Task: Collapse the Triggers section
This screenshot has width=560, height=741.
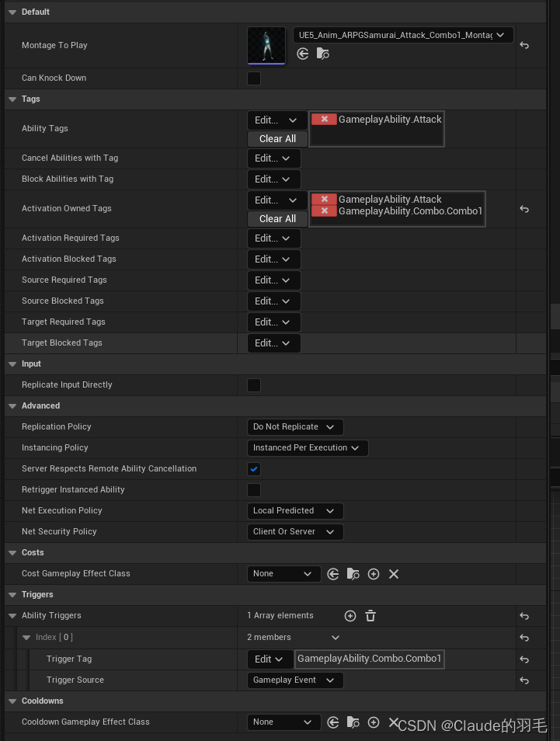Action: [x=12, y=594]
